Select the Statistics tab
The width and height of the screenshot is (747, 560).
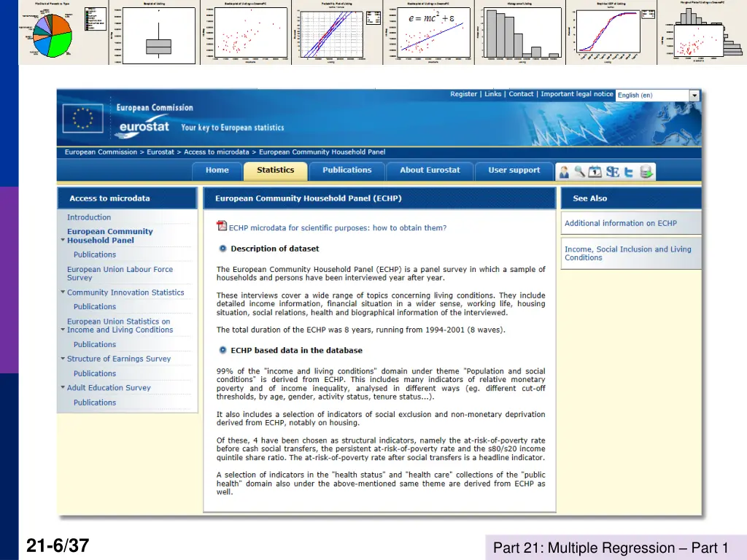275,171
